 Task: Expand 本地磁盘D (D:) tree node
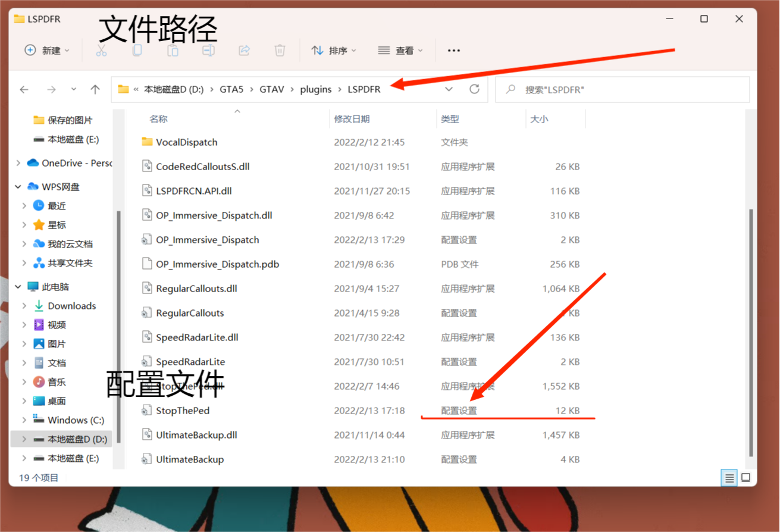click(24, 439)
